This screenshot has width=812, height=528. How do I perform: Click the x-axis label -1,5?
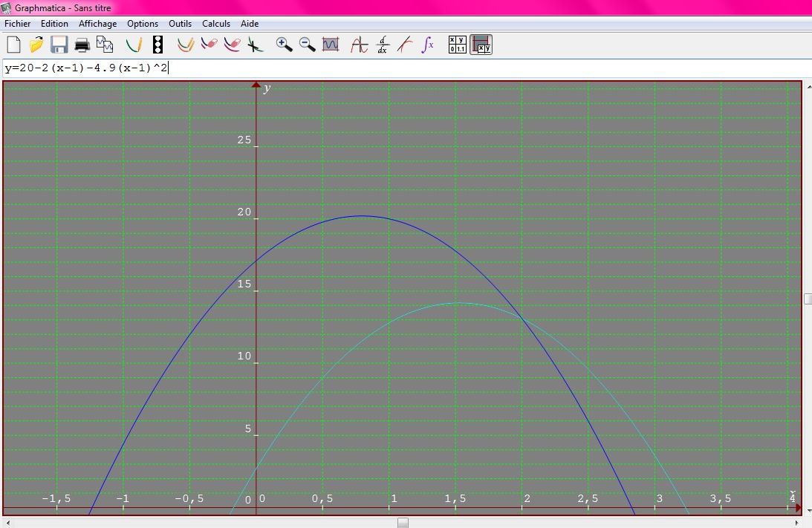(x=56, y=498)
